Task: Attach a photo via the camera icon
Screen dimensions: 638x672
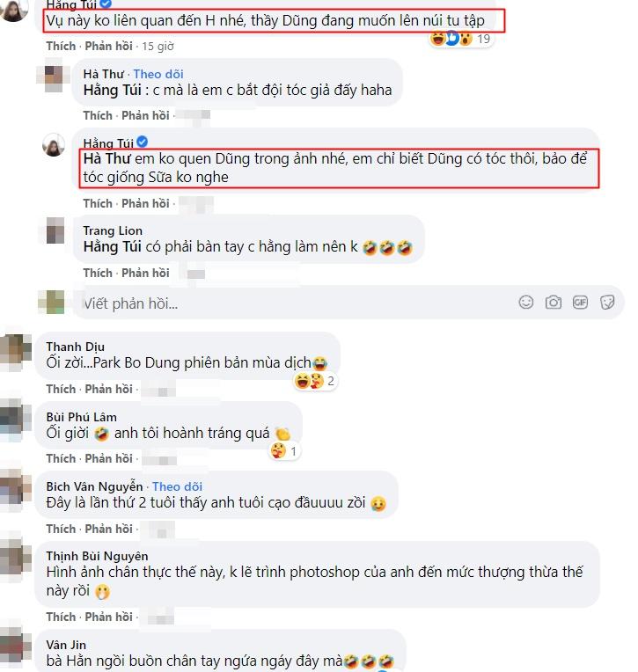Action: (554, 303)
